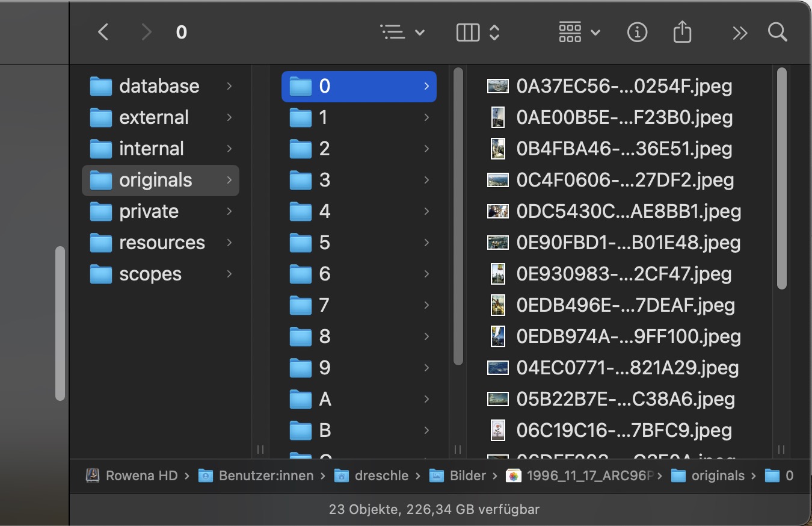This screenshot has height=526, width=812.
Task: Expand folder 5 using its chevron
Action: point(426,243)
